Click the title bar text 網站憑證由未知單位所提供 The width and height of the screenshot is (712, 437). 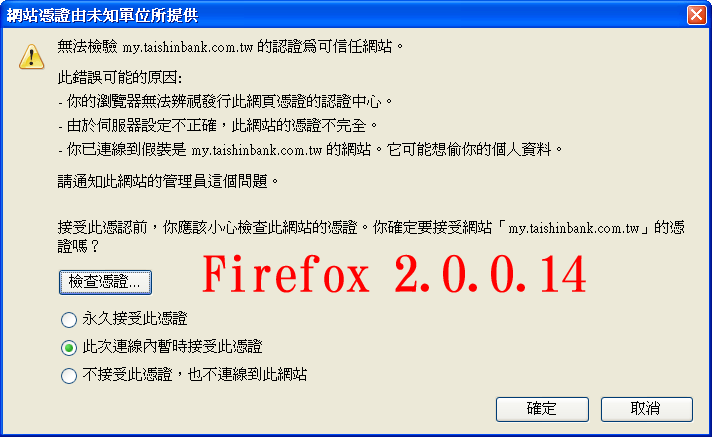102,15
